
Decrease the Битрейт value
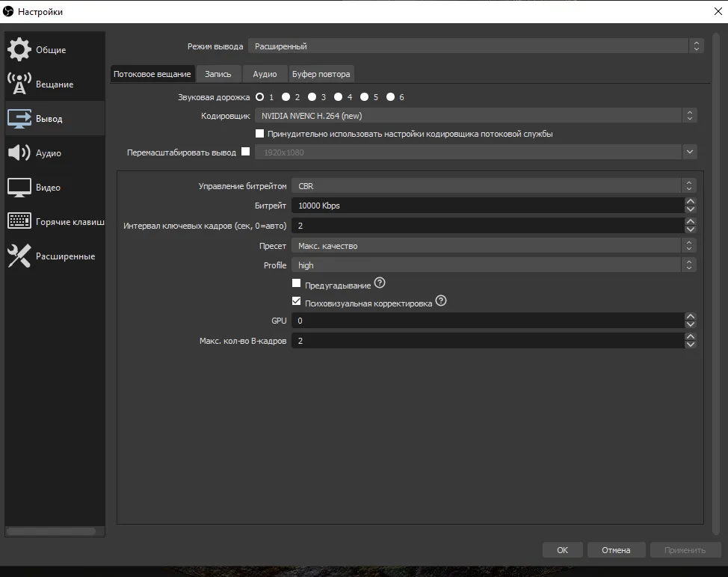pyautogui.click(x=691, y=209)
